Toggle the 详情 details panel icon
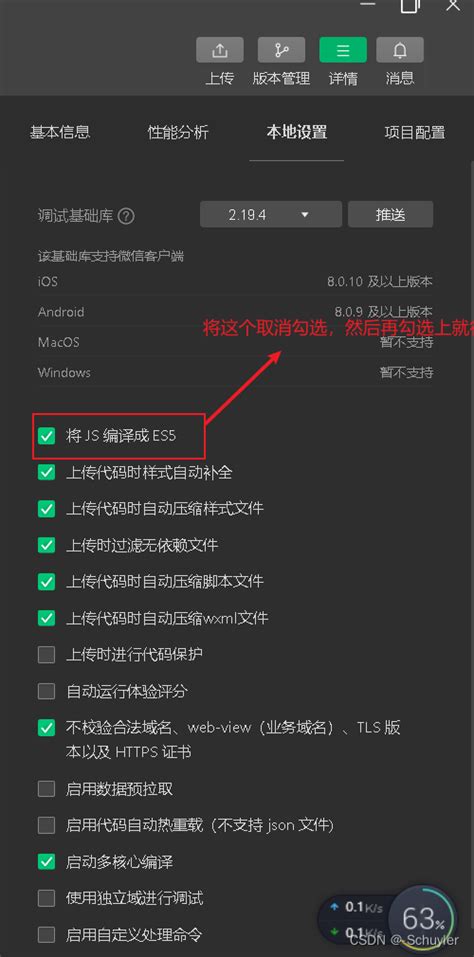Image resolution: width=474 pixels, height=957 pixels. tap(343, 50)
